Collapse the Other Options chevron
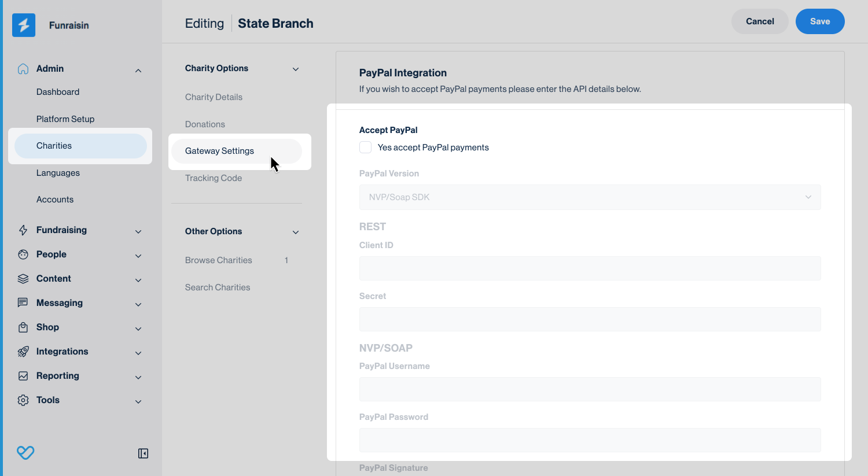 tap(296, 233)
